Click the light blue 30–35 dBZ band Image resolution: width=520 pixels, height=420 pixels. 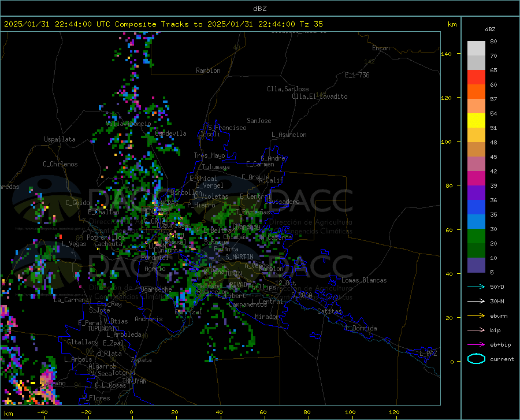click(476, 222)
